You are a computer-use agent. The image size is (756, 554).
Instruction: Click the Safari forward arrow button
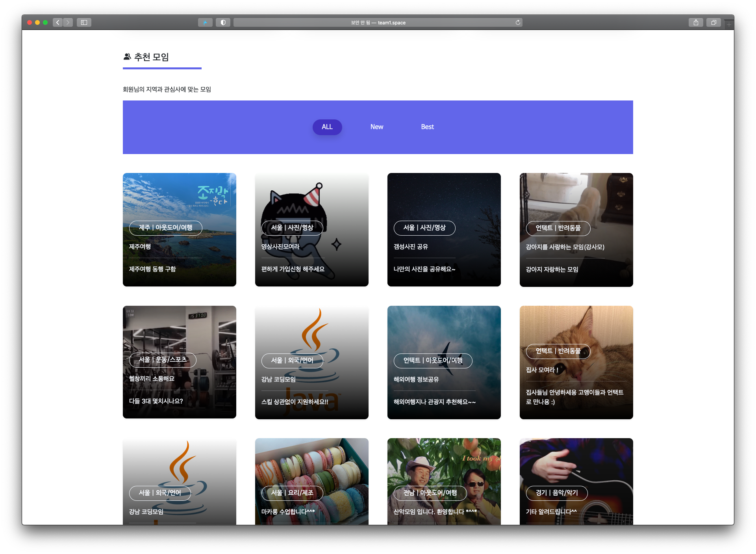point(68,22)
